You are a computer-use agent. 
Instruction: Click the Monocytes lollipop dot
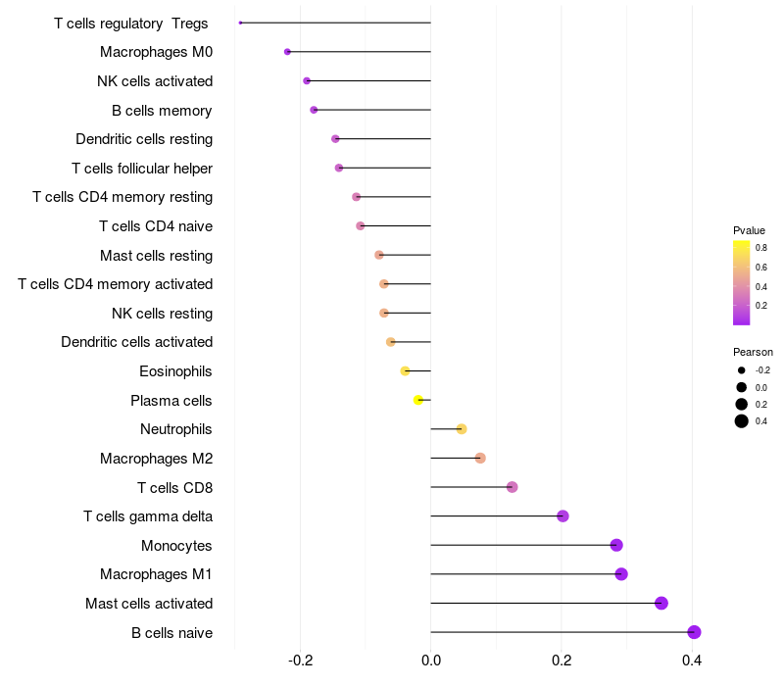pyautogui.click(x=616, y=545)
